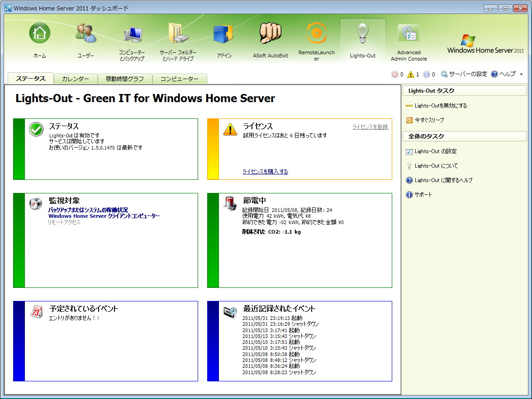
Task: Click Windows Home Server クライアントコンピューター text
Action: point(104,216)
